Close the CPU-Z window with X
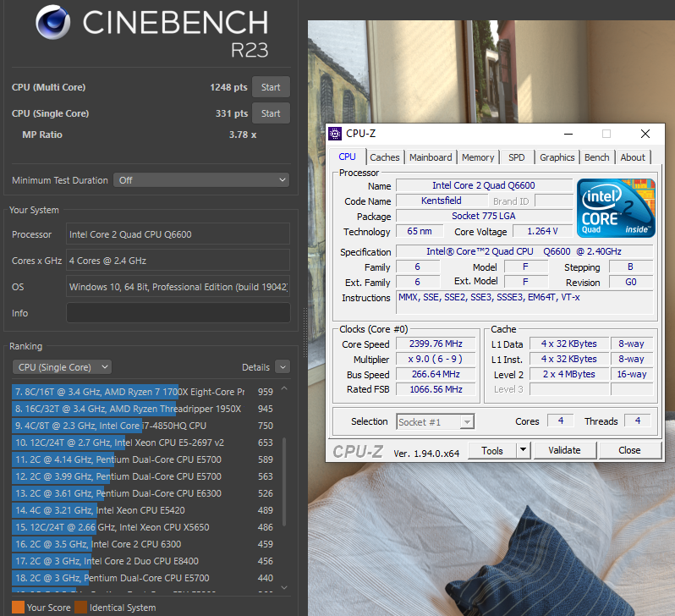675x616 pixels. tap(645, 134)
